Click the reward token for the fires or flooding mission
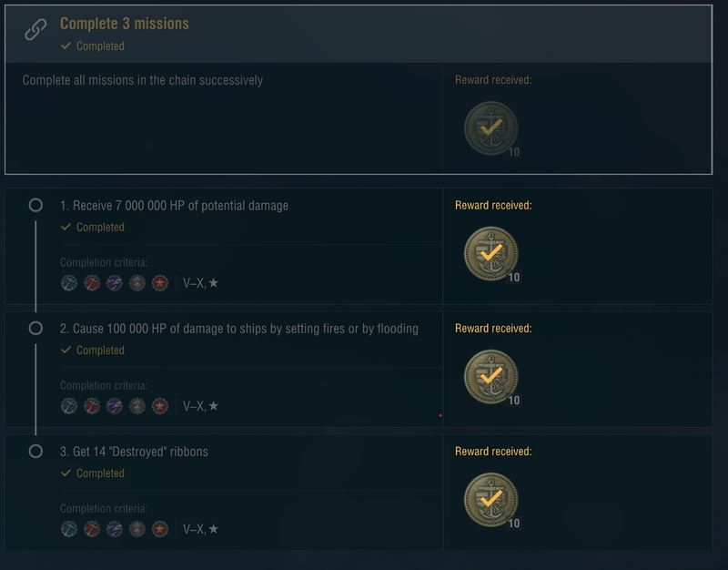Screen dimensions: 728x570 click(x=490, y=377)
